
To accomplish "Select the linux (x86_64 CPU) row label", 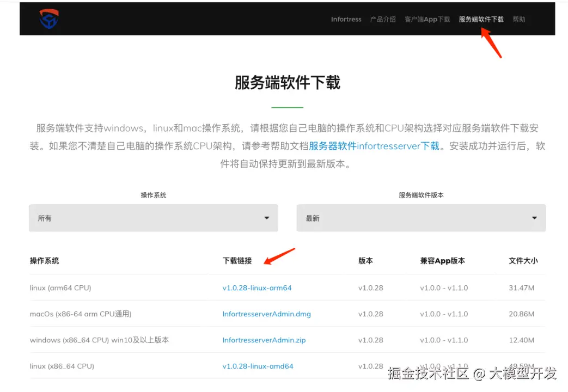I will click(62, 366).
